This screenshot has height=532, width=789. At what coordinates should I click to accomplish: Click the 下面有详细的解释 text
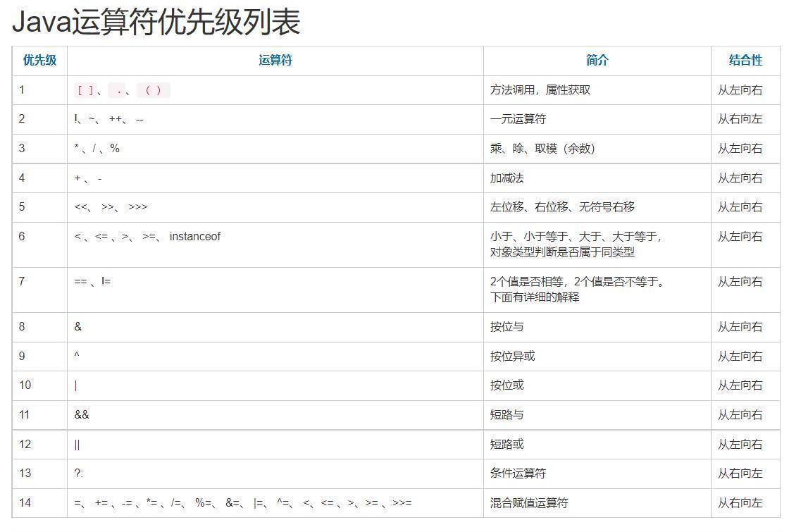click(535, 297)
